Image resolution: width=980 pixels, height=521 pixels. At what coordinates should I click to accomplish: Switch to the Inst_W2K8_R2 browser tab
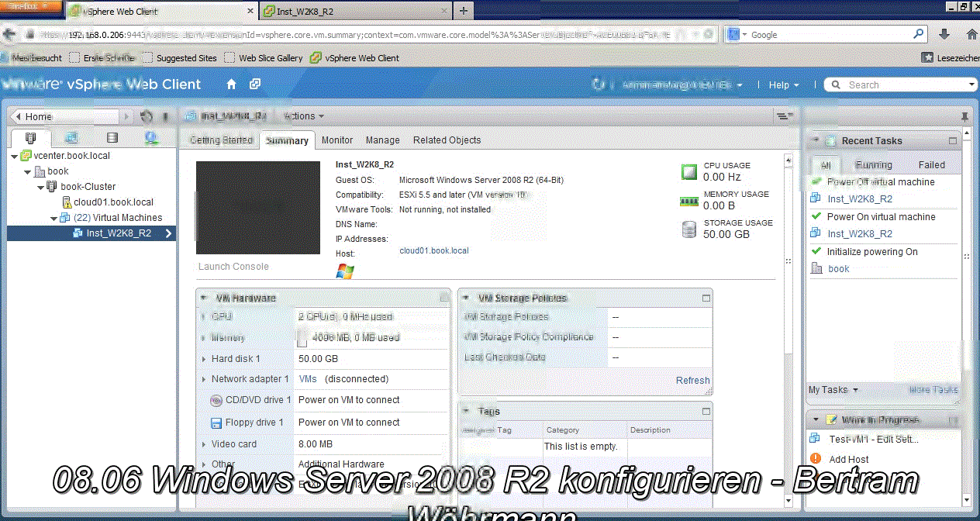pyautogui.click(x=354, y=11)
